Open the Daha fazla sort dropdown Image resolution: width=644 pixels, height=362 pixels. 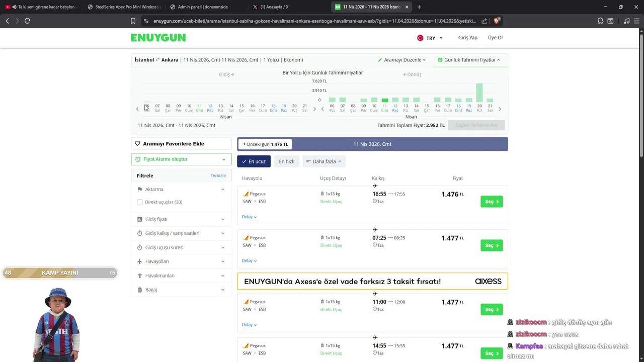pyautogui.click(x=324, y=161)
